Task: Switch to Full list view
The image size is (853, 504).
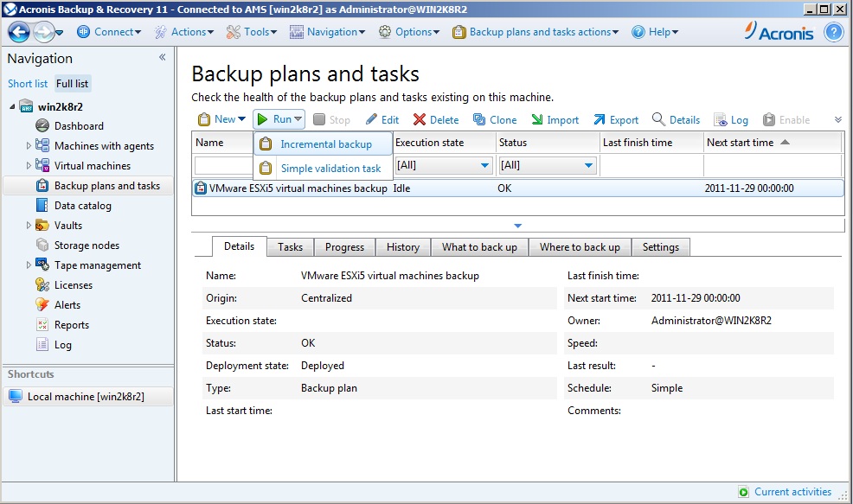Action: [72, 84]
